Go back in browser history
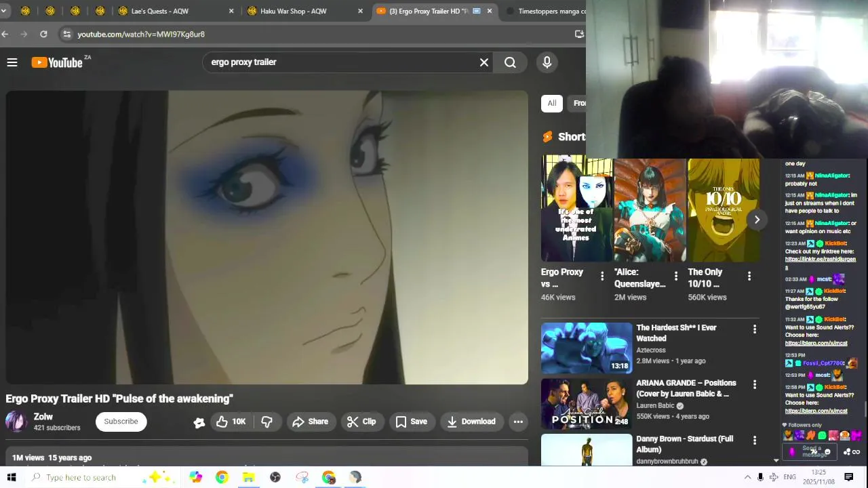Image resolution: width=868 pixels, height=488 pixels. (5, 34)
